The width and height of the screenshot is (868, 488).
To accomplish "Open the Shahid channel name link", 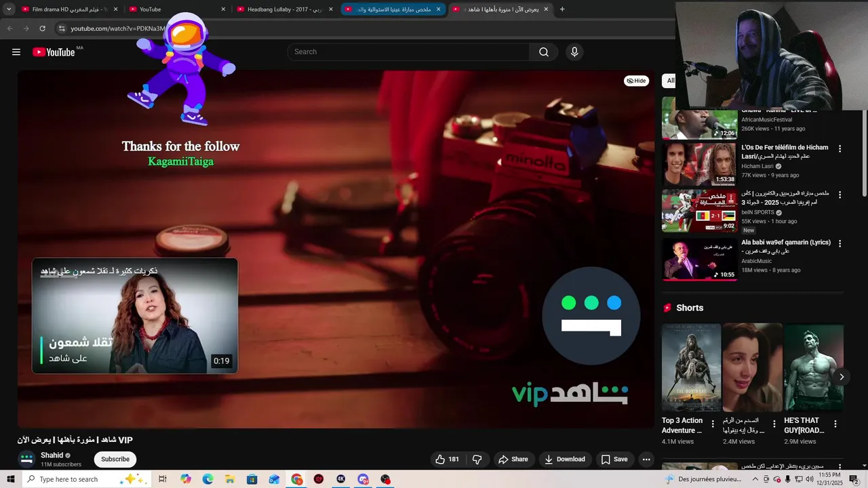I will tap(52, 455).
